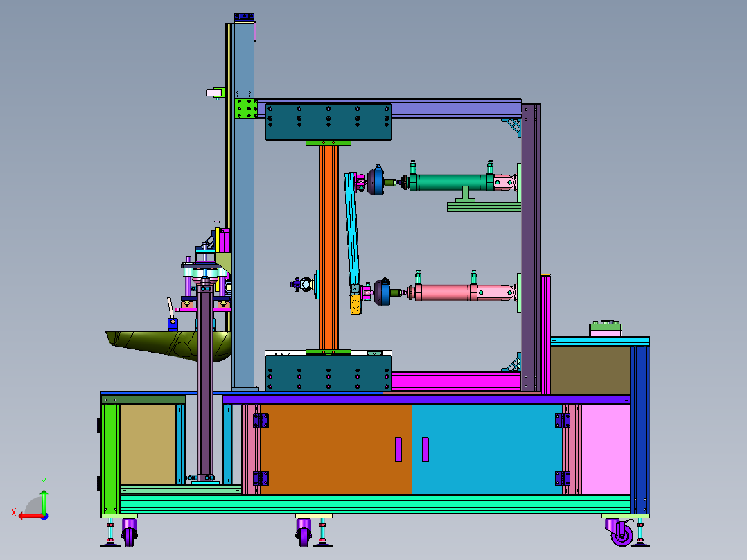The height and width of the screenshot is (560, 747).
Task: Select the dark vertical lifting cylinder at left
Action: (x=205, y=383)
